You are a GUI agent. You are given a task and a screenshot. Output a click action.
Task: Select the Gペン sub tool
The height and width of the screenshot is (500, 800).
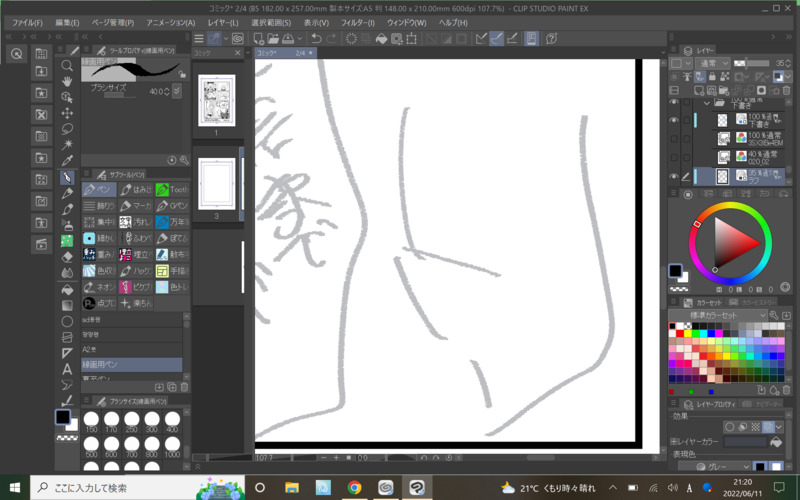172,206
